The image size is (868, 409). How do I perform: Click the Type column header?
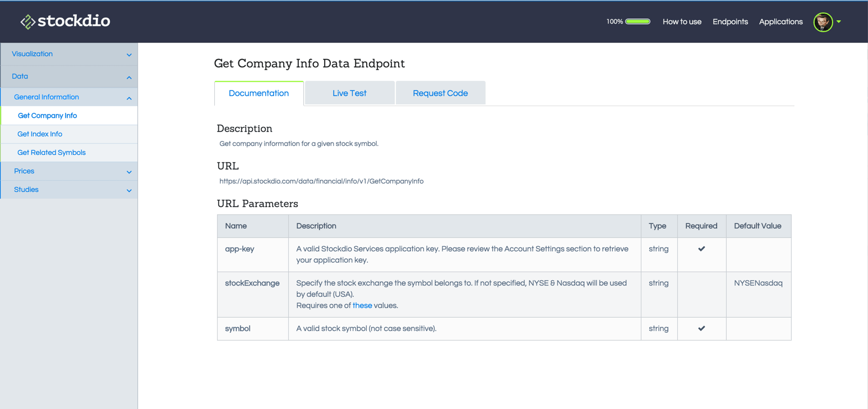(x=659, y=226)
